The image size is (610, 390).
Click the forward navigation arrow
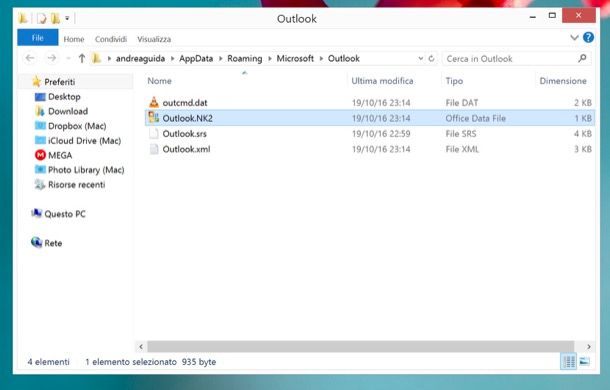point(51,58)
